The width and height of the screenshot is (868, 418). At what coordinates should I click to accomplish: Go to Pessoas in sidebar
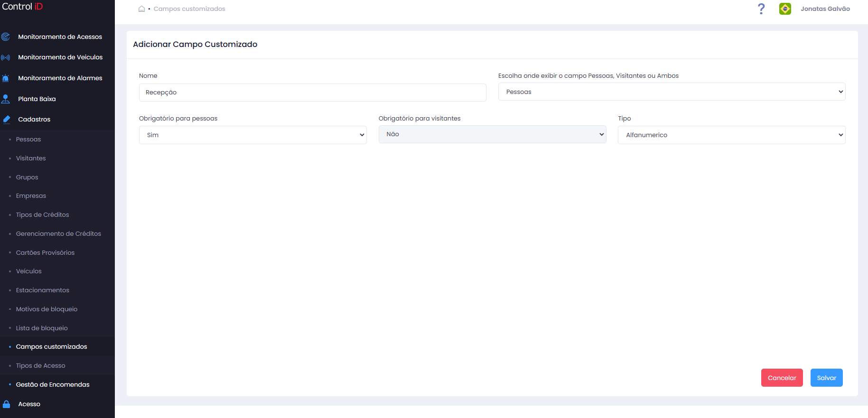pyautogui.click(x=28, y=139)
